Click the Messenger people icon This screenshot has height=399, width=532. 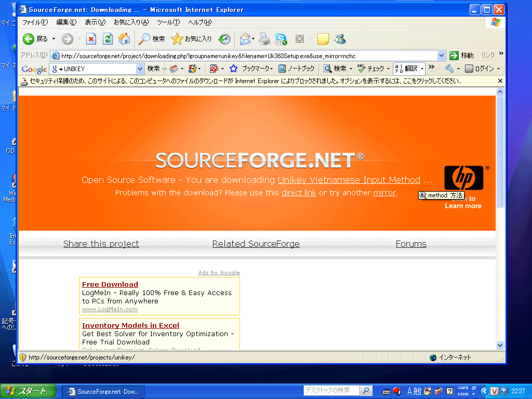(340, 39)
